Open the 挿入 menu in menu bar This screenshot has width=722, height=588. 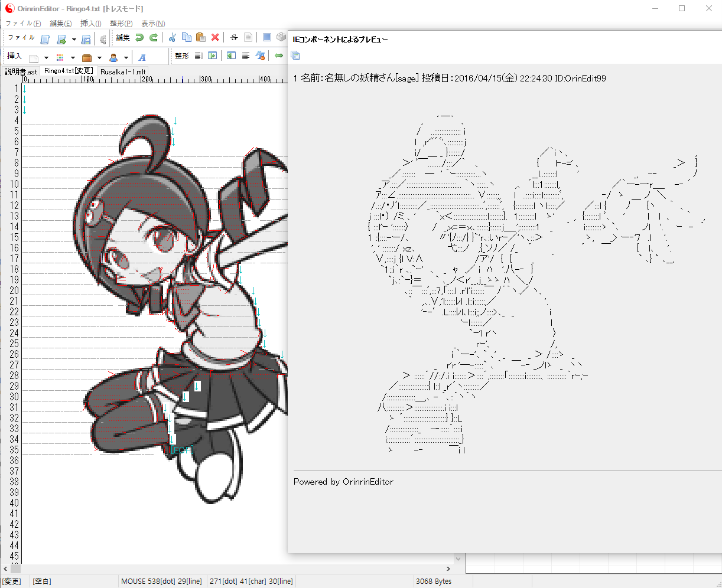(x=90, y=24)
